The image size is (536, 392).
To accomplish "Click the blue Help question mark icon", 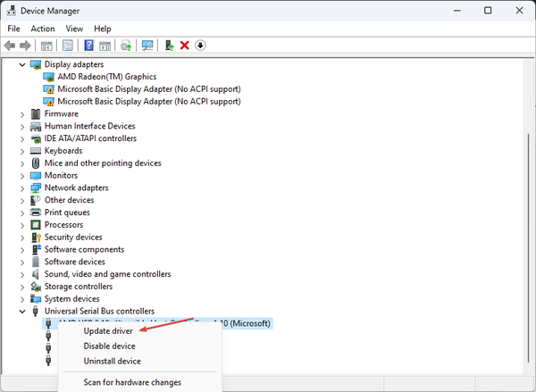I will coord(88,46).
